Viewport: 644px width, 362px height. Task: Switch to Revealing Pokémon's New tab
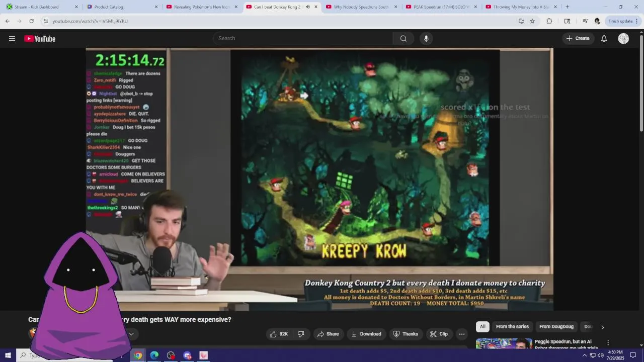(x=201, y=7)
